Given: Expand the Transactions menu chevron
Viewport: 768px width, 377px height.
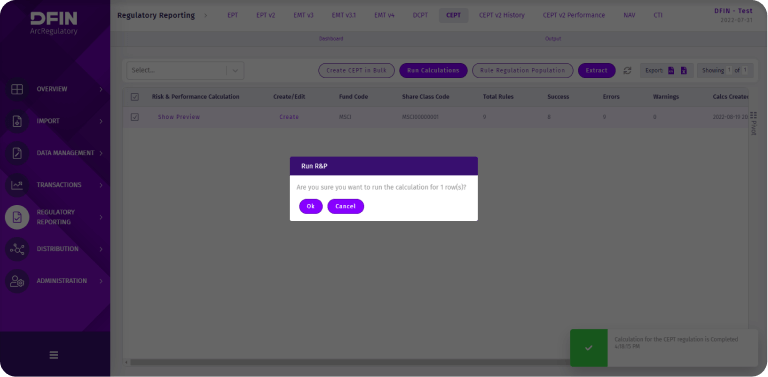Looking at the screenshot, I should tap(101, 185).
